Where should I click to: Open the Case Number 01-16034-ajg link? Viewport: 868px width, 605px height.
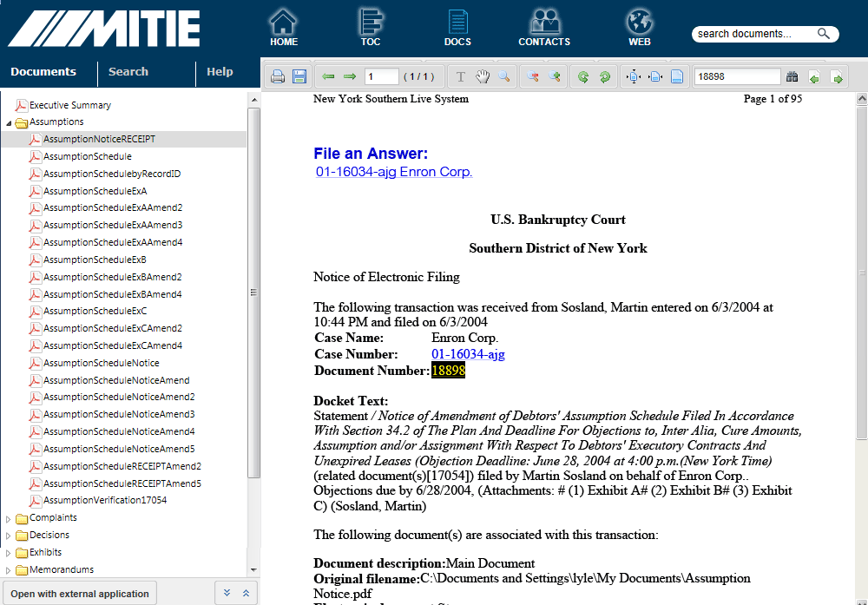coord(468,354)
